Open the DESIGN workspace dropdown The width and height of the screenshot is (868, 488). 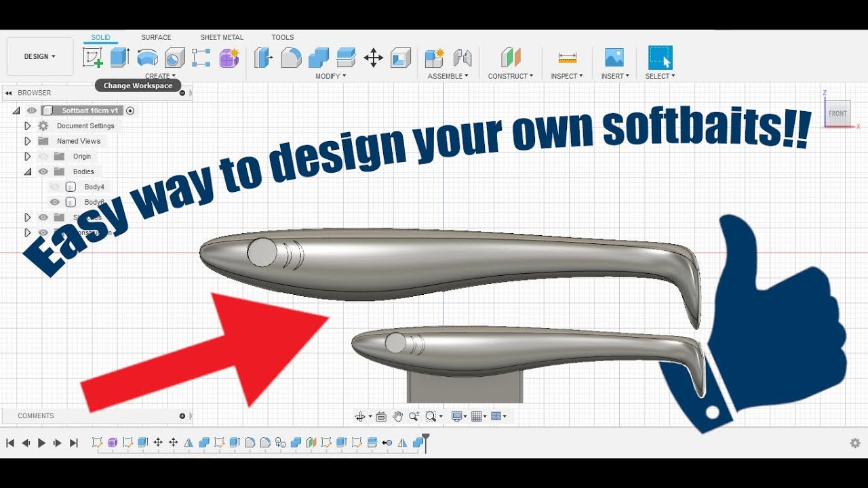pos(40,56)
